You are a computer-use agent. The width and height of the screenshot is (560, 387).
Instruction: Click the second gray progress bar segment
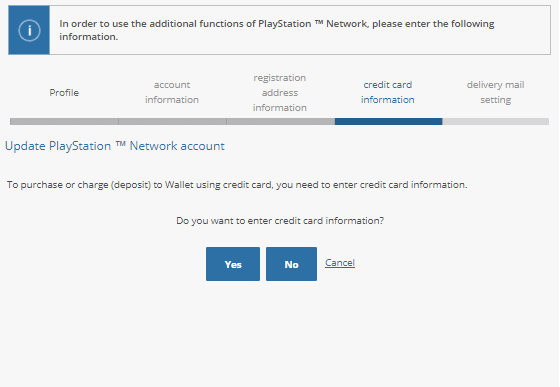click(x=172, y=121)
